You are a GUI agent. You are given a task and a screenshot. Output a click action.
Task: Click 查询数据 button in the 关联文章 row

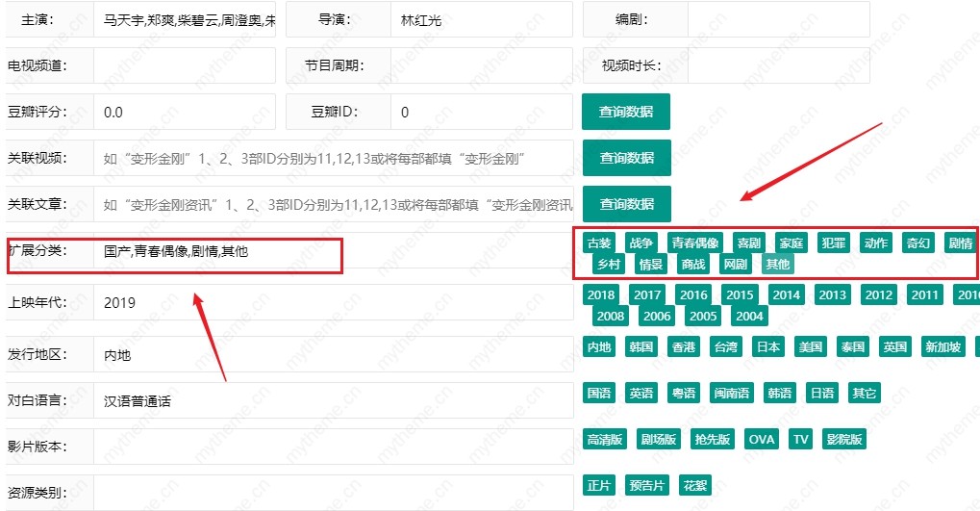626,204
